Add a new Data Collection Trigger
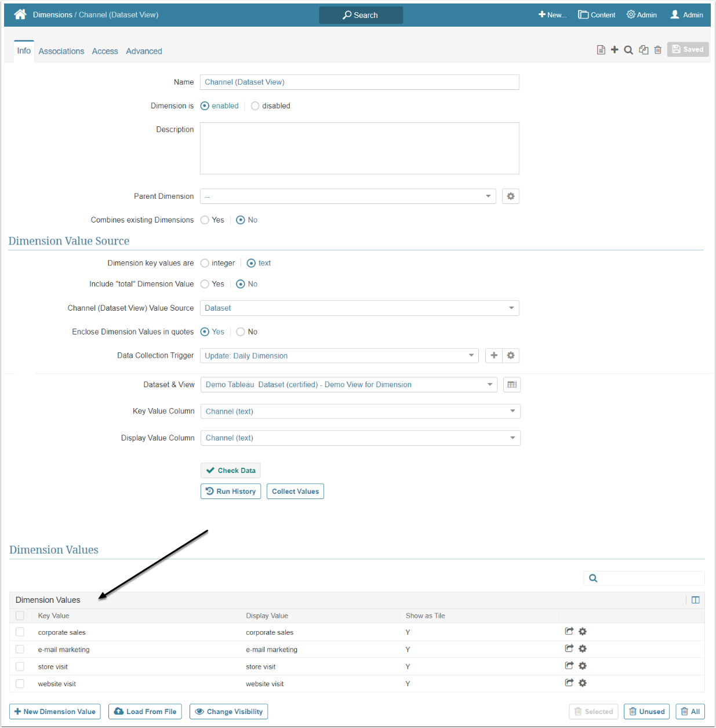This screenshot has width=716, height=728. pyautogui.click(x=493, y=355)
